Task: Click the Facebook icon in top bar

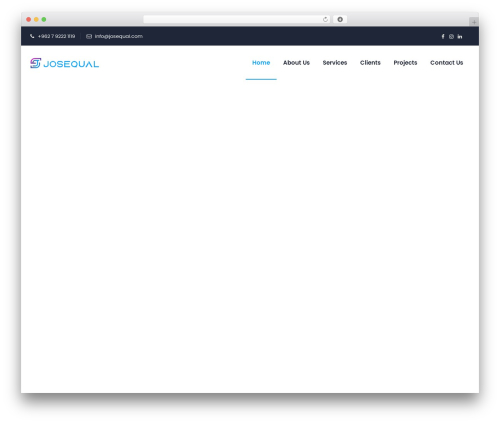Action: point(443,36)
